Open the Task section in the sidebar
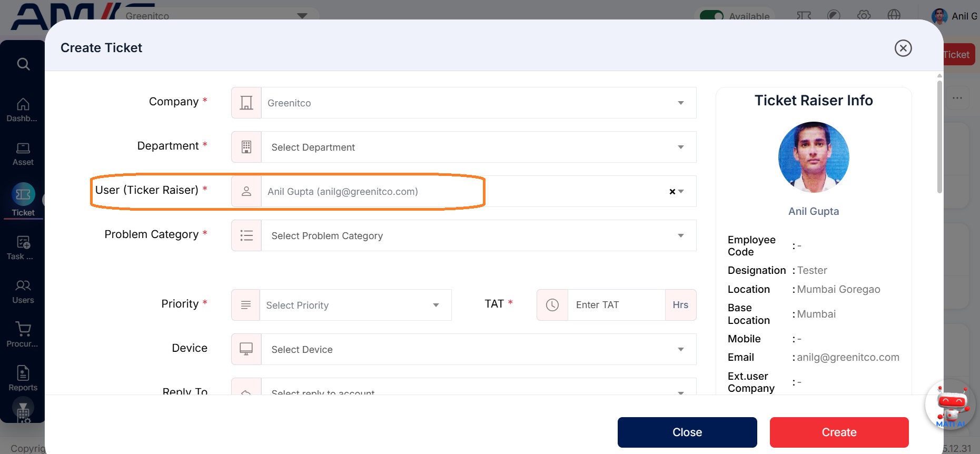The height and width of the screenshot is (454, 980). (x=23, y=248)
